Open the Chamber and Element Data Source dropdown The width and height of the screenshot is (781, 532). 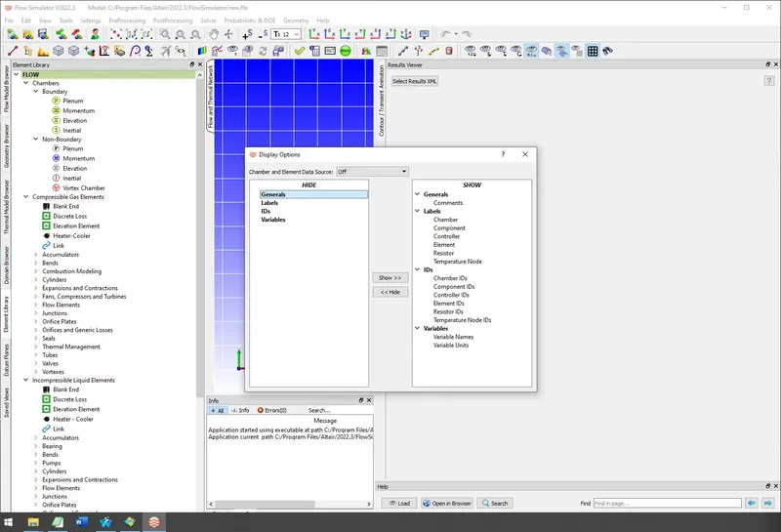pos(372,171)
